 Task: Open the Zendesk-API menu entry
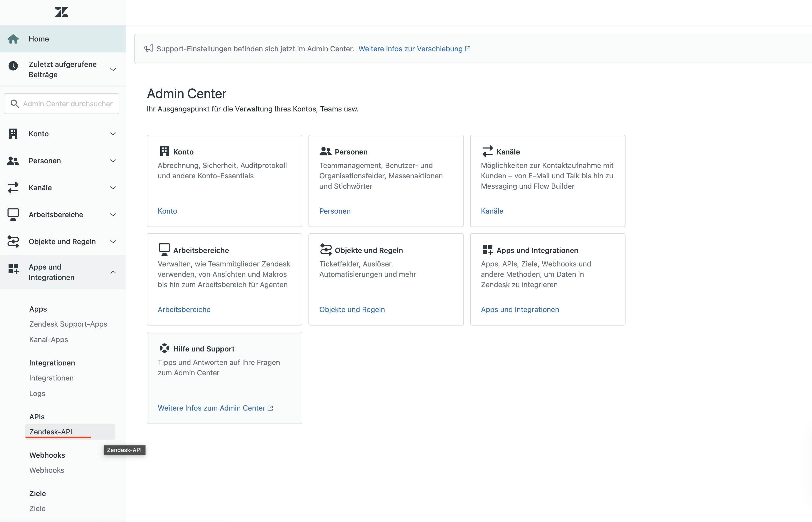click(x=51, y=432)
